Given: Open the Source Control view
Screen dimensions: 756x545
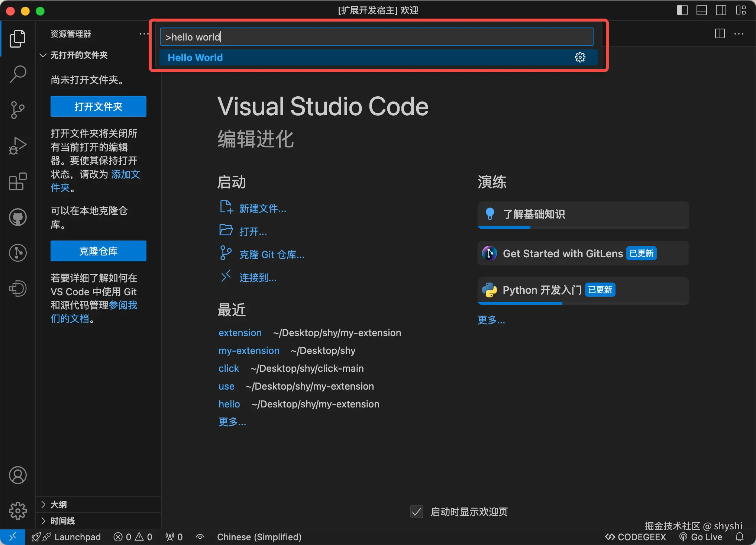Looking at the screenshot, I should (17, 110).
